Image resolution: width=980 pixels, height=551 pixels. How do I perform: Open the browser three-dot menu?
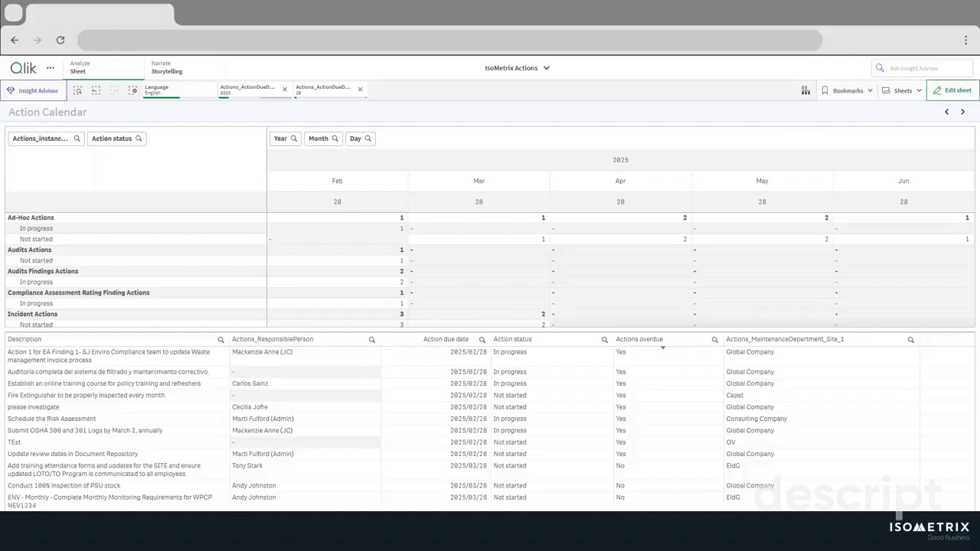pyautogui.click(x=966, y=40)
